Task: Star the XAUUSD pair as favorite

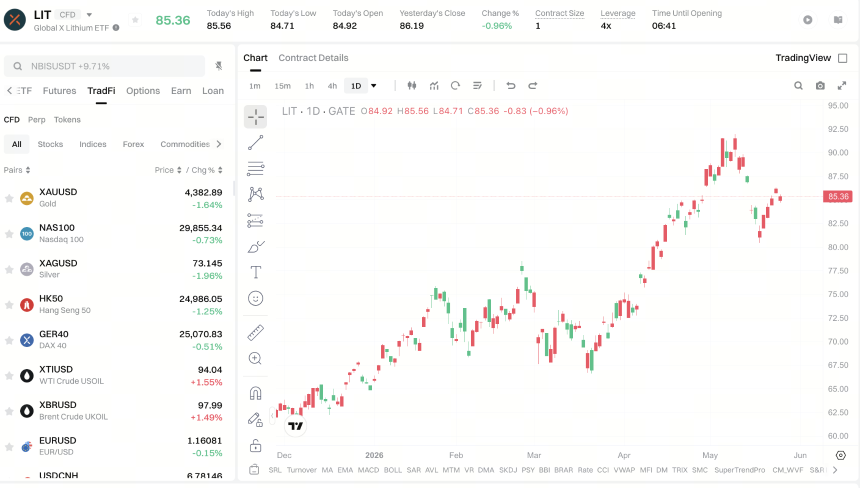Action: pos(9,198)
